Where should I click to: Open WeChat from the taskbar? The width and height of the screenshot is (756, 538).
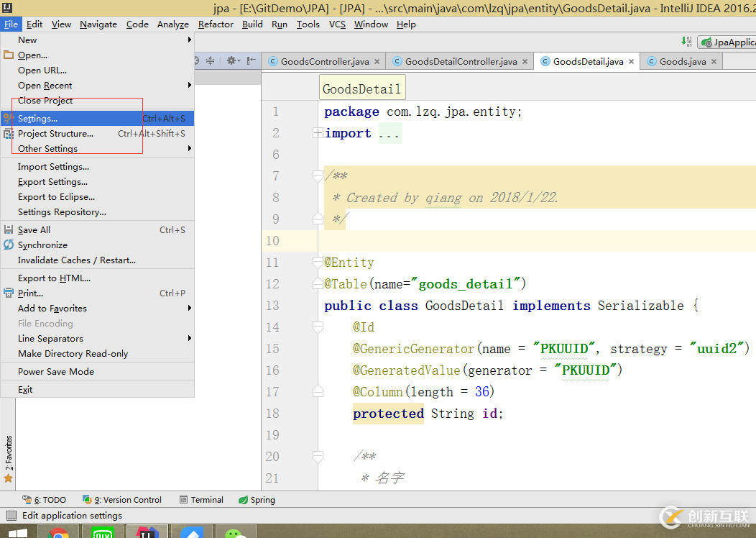pyautogui.click(x=235, y=532)
